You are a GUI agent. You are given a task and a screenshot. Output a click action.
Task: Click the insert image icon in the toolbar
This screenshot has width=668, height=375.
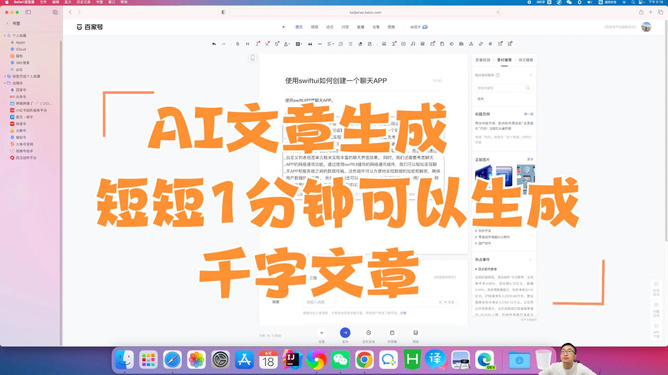[384, 44]
